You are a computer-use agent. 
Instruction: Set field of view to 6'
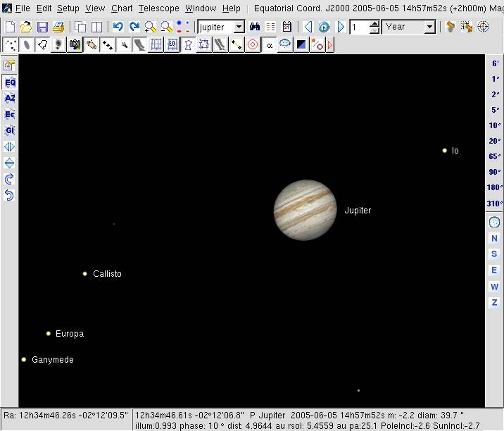[495, 63]
